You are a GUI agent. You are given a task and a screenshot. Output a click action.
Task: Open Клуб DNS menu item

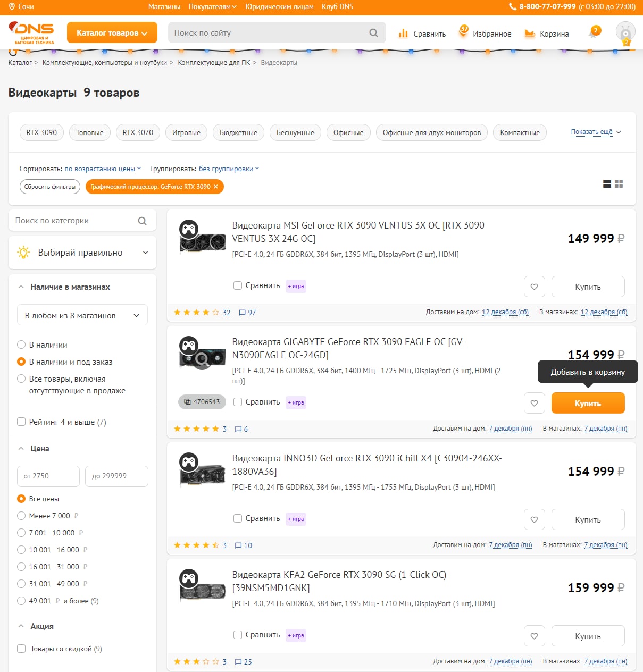click(337, 6)
